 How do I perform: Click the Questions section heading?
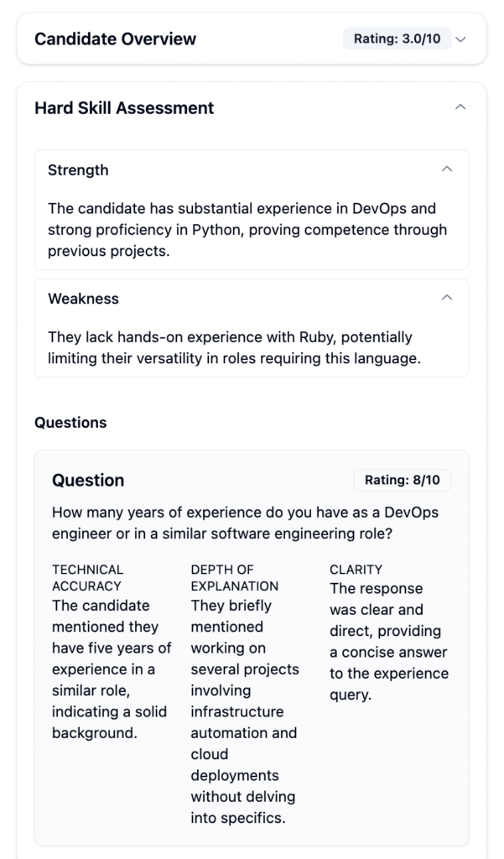(70, 423)
